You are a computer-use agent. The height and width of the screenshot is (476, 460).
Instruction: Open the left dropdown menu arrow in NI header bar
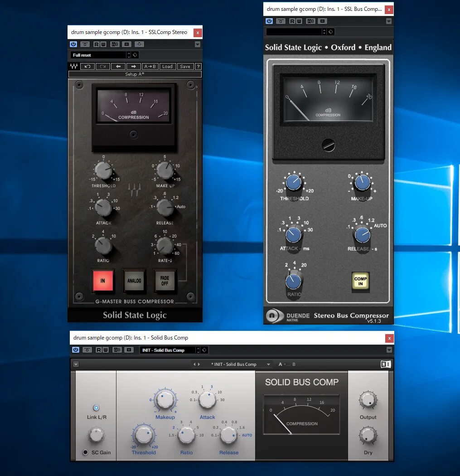pos(76,364)
